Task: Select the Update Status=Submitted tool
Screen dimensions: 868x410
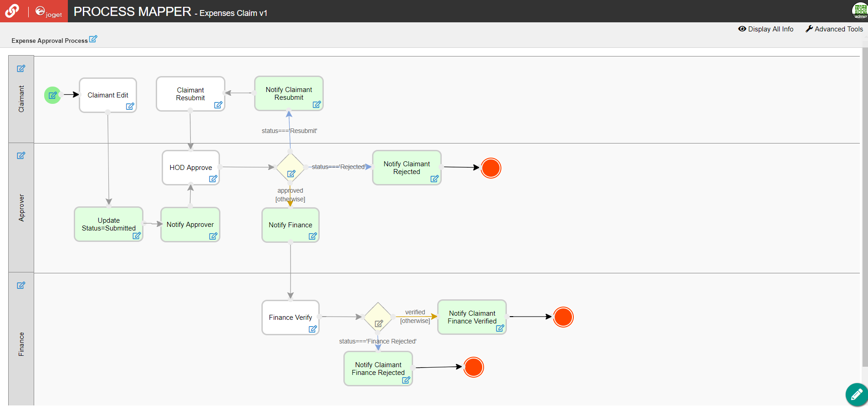Action: [x=108, y=224]
